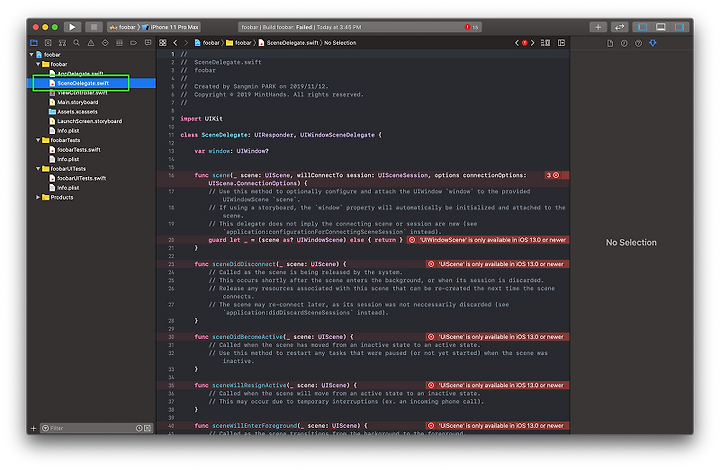This screenshot has width=720, height=470.
Task: Go back in editor history
Action: tap(175, 43)
